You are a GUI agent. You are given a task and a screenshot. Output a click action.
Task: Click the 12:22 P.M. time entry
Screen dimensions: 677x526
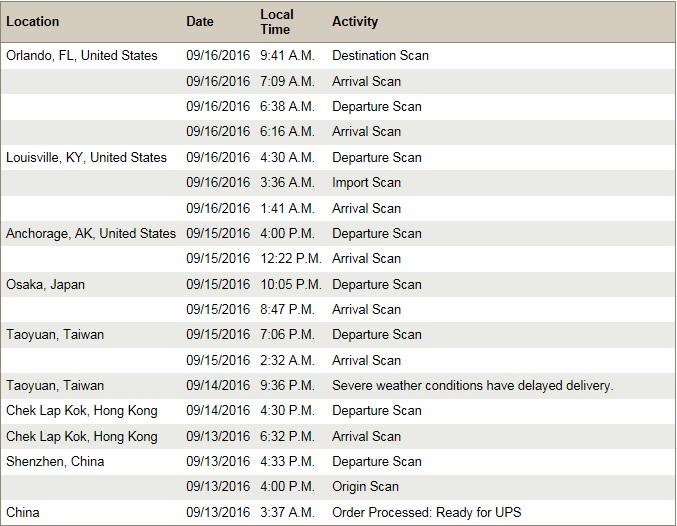coord(291,259)
